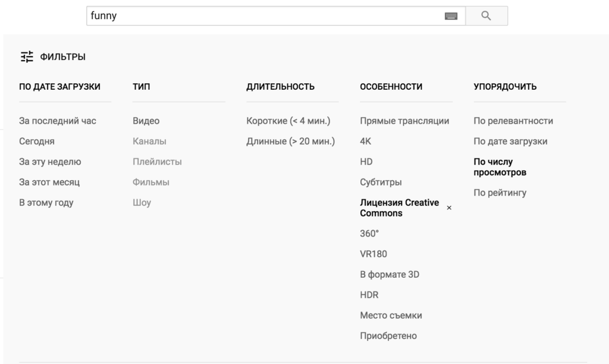Choose За эту неделю filter
609x364 pixels.
(50, 162)
